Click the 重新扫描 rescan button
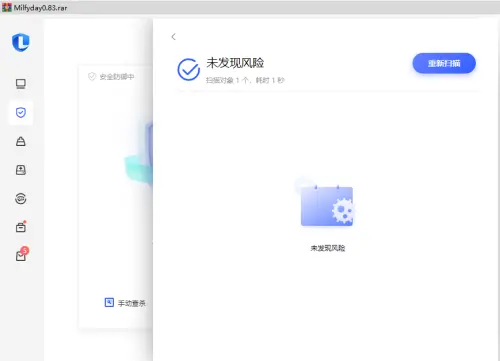Image resolution: width=500 pixels, height=361 pixels. click(444, 63)
